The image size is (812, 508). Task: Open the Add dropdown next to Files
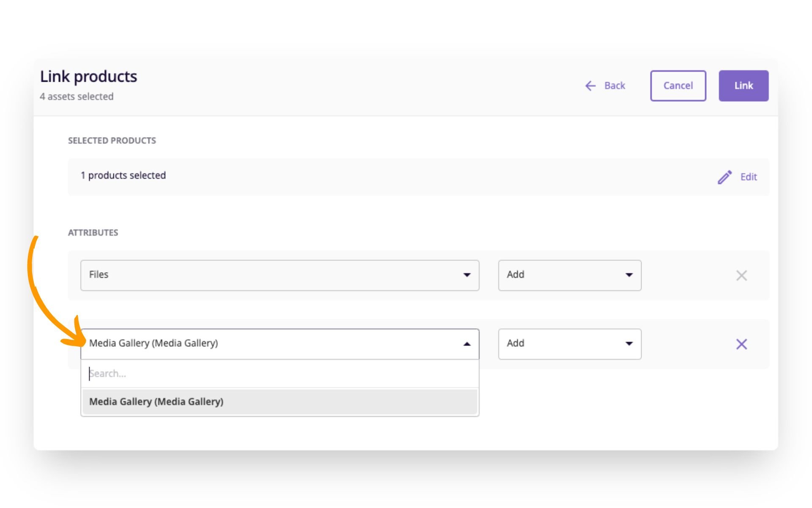(569, 275)
